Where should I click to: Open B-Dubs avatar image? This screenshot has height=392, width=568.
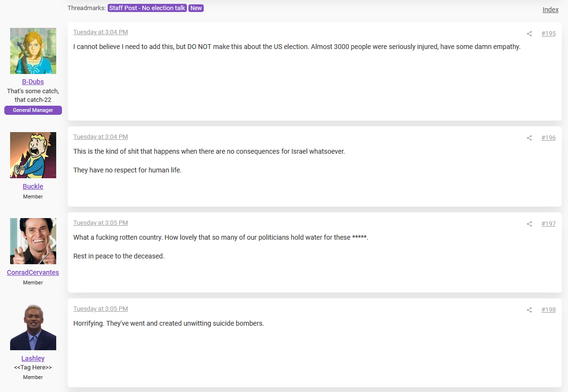pyautogui.click(x=33, y=51)
